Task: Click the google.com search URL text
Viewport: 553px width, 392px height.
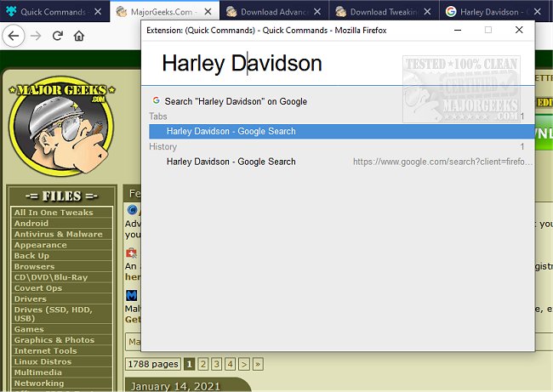Action: [442, 162]
